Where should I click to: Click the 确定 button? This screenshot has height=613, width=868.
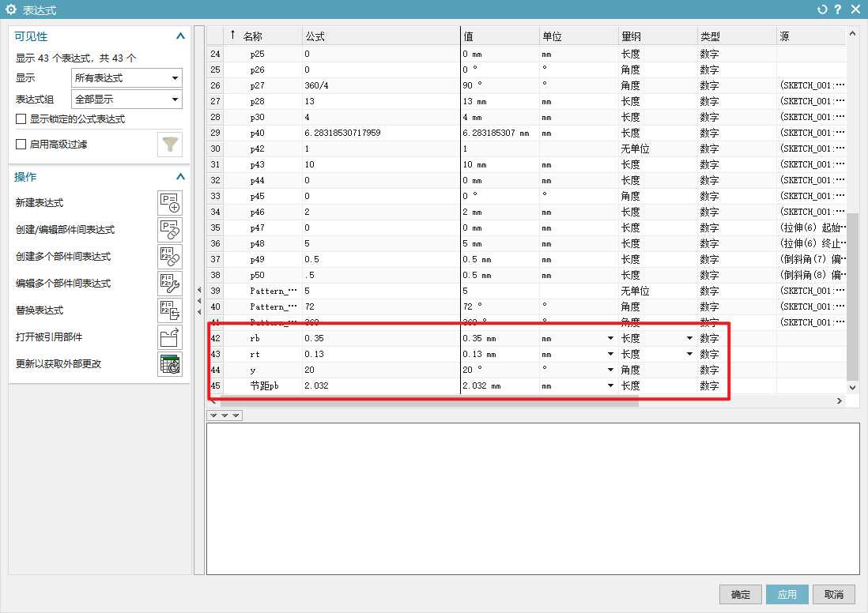point(741,595)
